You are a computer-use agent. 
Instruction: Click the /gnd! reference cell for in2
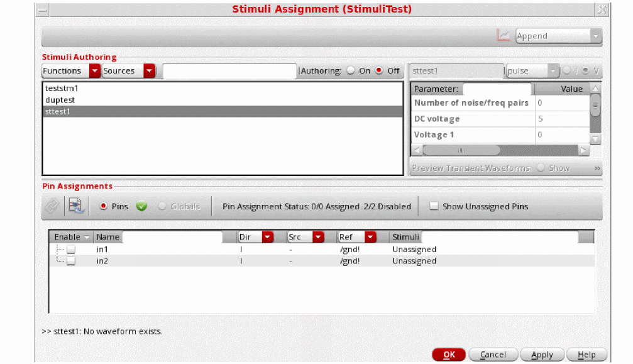(350, 261)
